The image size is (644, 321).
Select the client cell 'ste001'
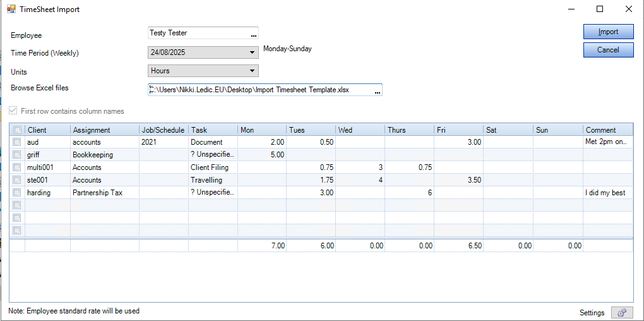47,179
